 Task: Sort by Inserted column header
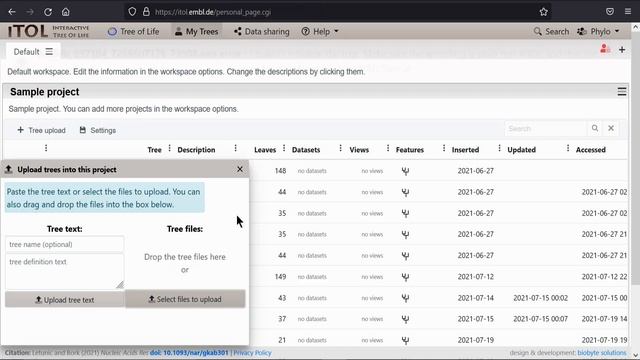tap(465, 150)
